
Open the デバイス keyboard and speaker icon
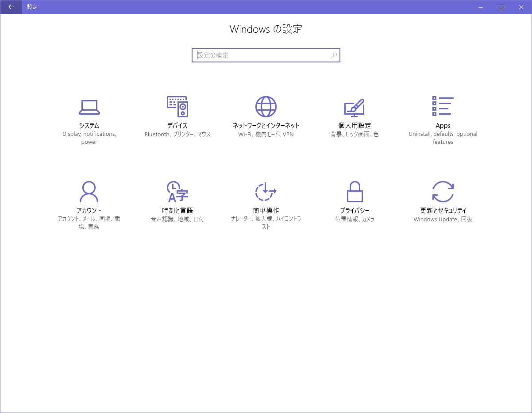tap(177, 107)
